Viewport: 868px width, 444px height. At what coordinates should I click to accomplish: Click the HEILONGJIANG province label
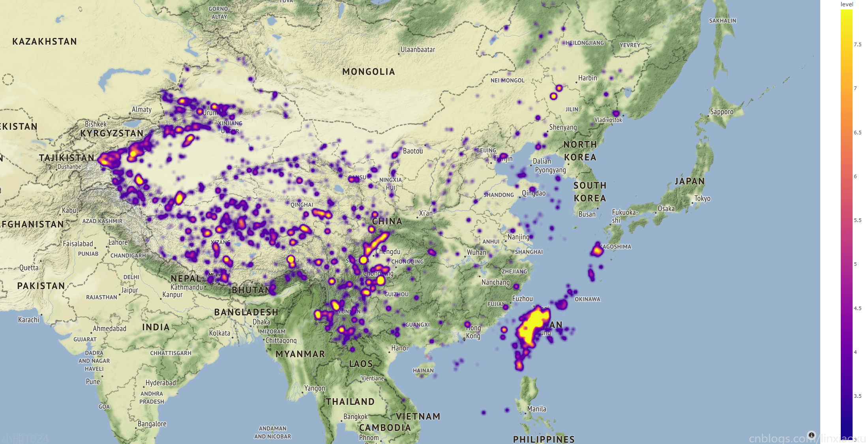585,43
